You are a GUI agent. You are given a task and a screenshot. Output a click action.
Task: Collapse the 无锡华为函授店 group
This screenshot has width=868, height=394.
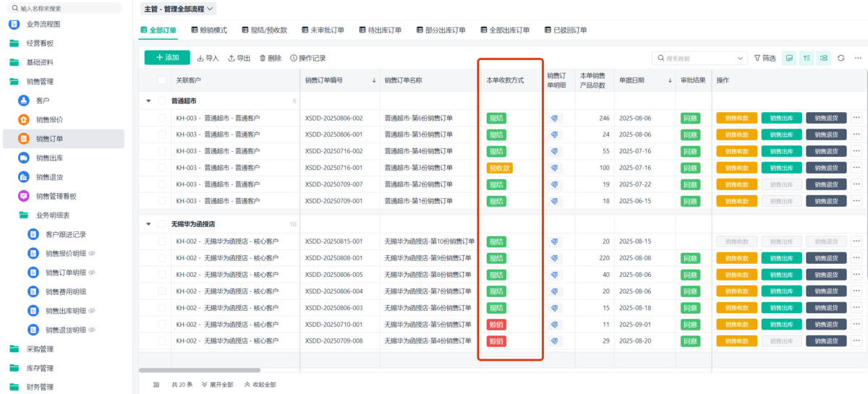click(x=149, y=224)
